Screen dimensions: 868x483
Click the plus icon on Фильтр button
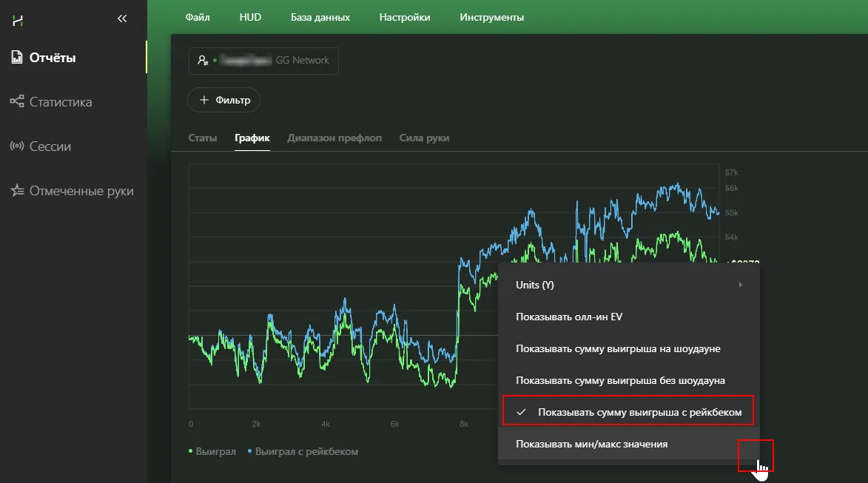tap(204, 100)
